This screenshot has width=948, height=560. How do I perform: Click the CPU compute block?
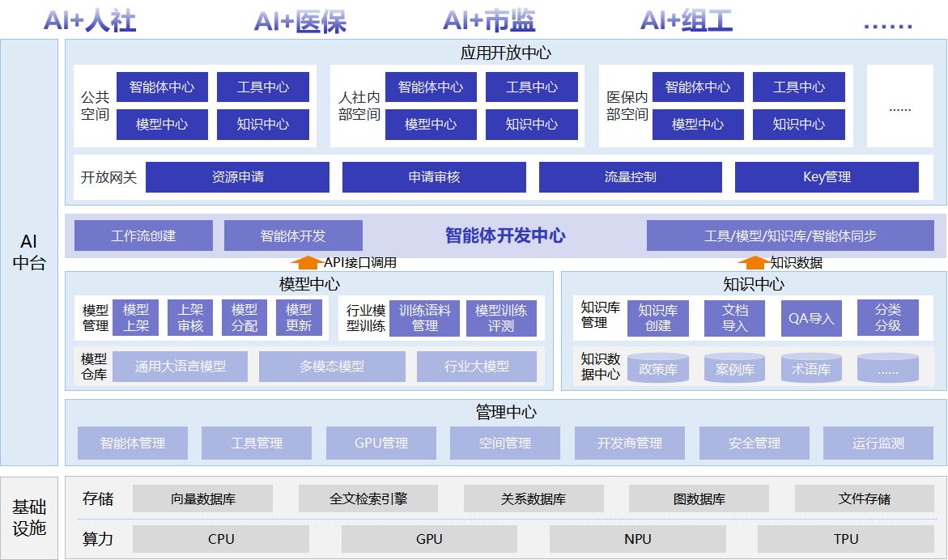pyautogui.click(x=221, y=539)
